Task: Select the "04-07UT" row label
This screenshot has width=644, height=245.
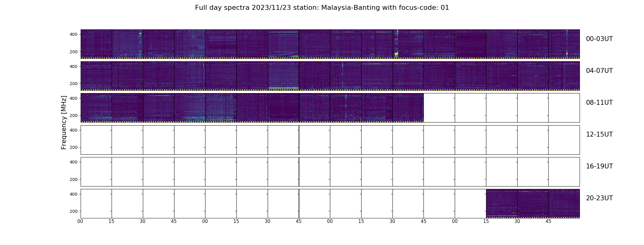Action: tap(599, 71)
